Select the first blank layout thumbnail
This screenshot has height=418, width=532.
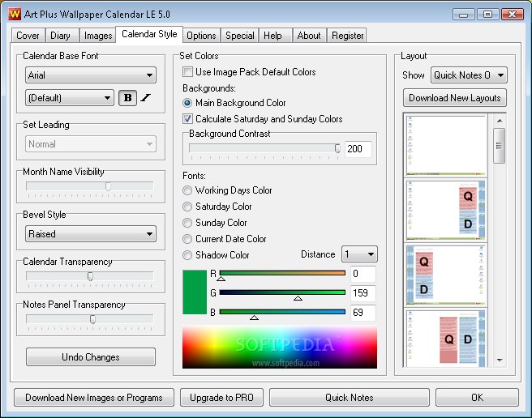446,146
